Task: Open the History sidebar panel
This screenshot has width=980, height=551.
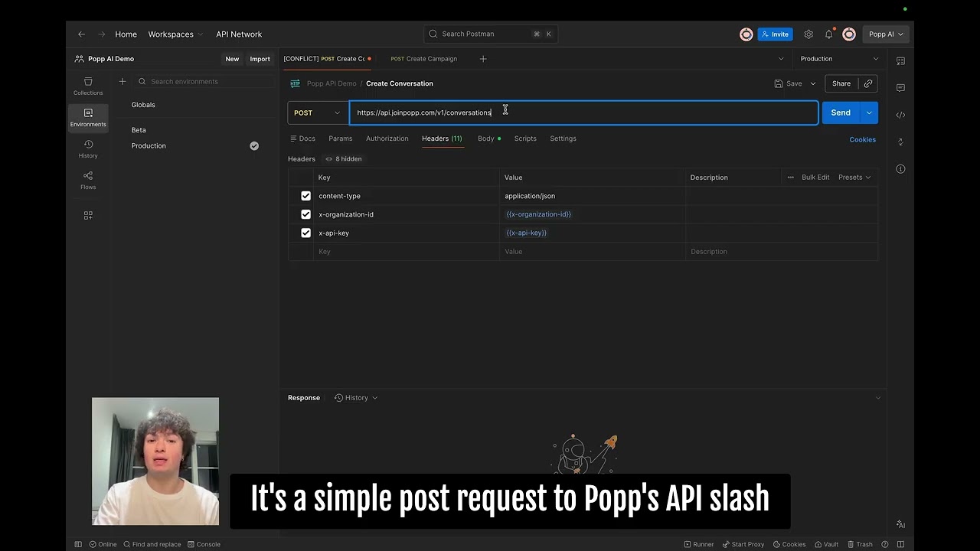Action: point(88,148)
